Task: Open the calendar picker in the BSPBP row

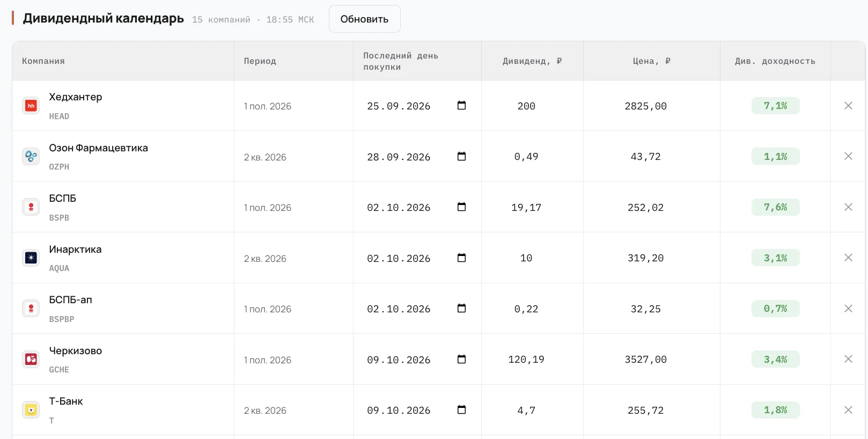Action: (461, 308)
